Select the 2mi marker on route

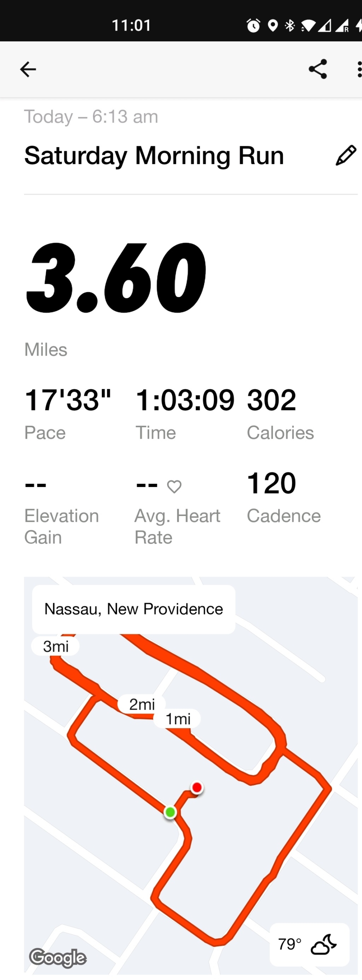tap(142, 704)
